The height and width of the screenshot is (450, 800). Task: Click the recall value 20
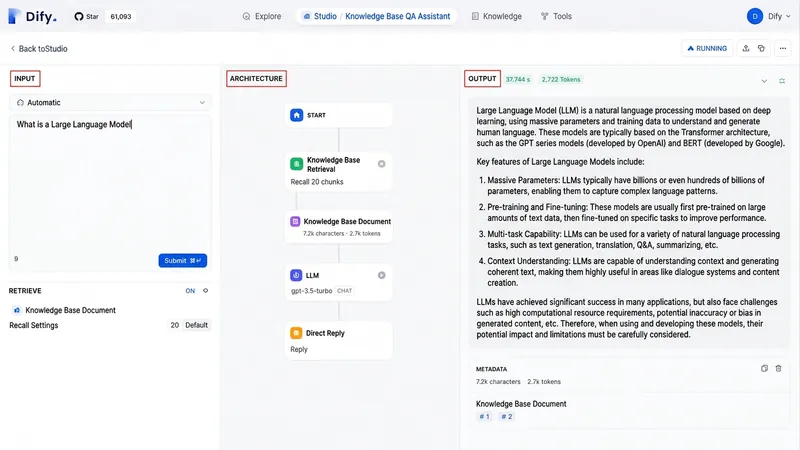[174, 325]
